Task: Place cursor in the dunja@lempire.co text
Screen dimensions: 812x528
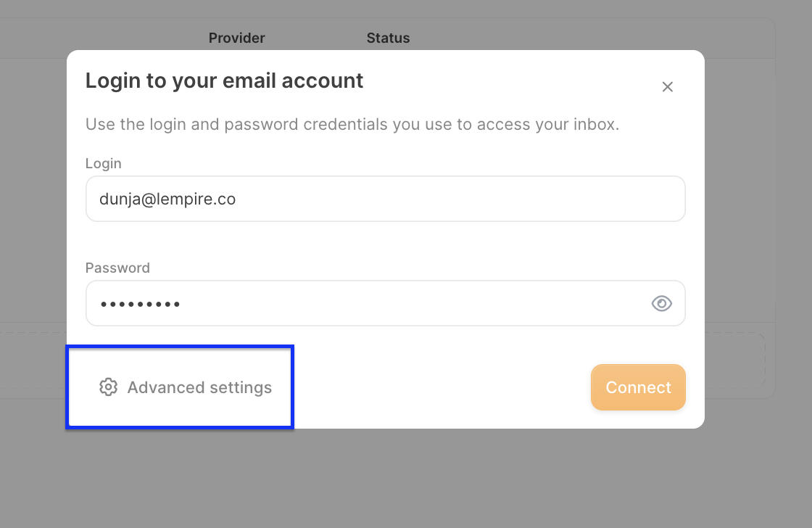Action: click(x=167, y=199)
